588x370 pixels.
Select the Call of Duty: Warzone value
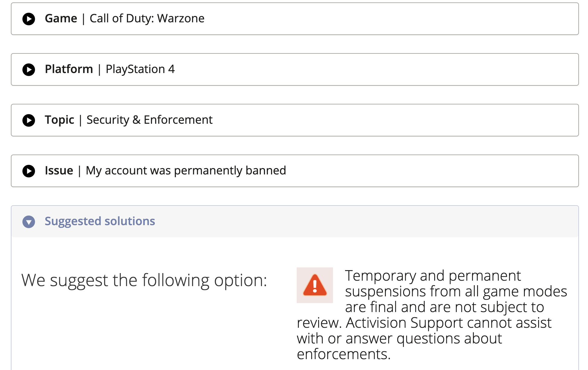click(x=147, y=18)
